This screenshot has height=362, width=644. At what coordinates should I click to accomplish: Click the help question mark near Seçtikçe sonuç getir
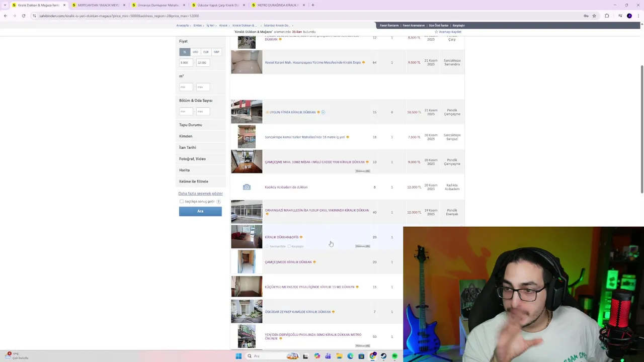[218, 202]
